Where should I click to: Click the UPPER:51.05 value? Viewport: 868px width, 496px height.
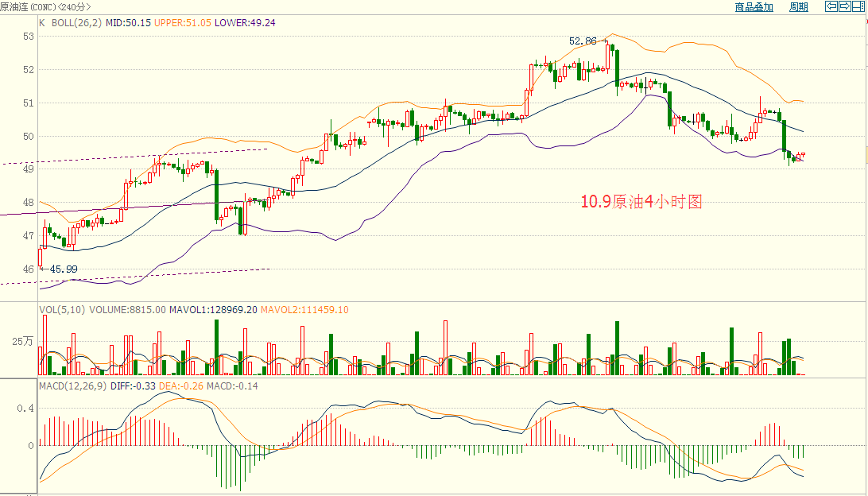tap(183, 23)
